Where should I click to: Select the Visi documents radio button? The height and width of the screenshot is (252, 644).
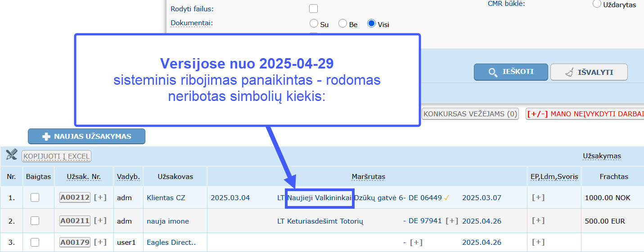[371, 23]
